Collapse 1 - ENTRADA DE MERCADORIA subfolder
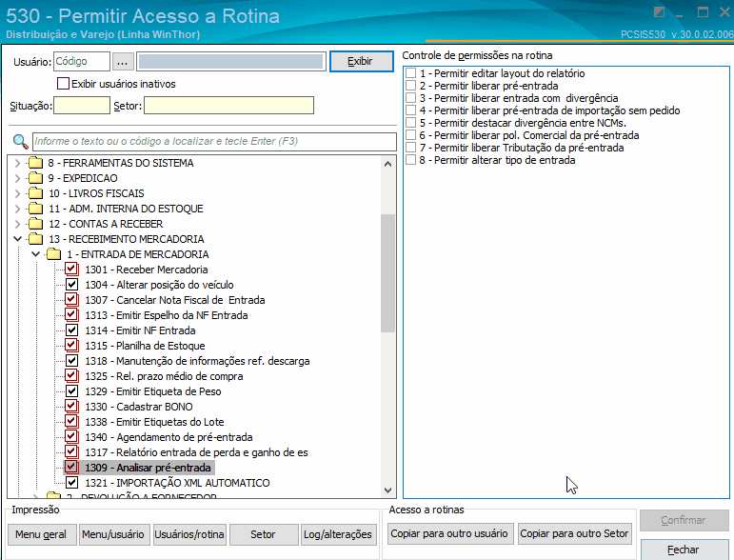 coord(35,254)
